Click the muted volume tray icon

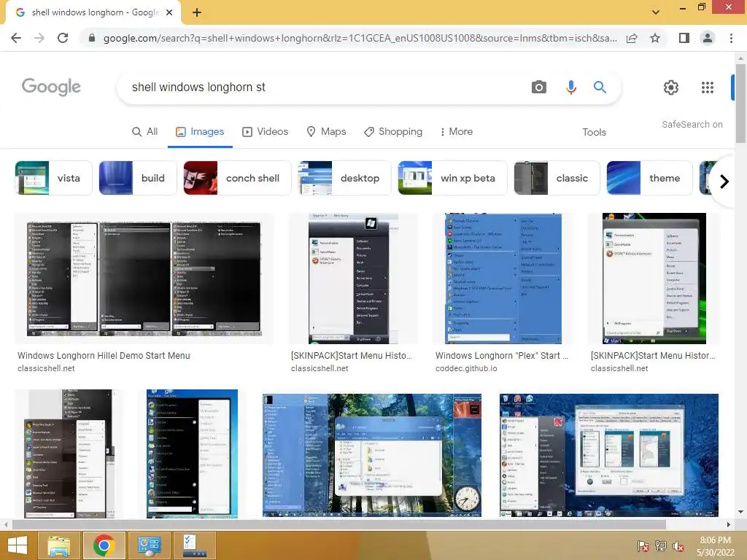coord(679,546)
